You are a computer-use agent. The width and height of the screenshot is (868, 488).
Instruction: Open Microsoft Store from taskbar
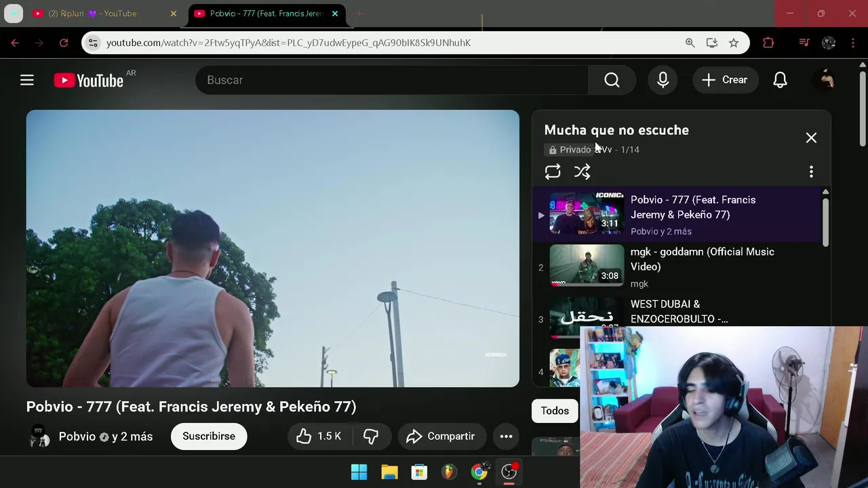419,472
